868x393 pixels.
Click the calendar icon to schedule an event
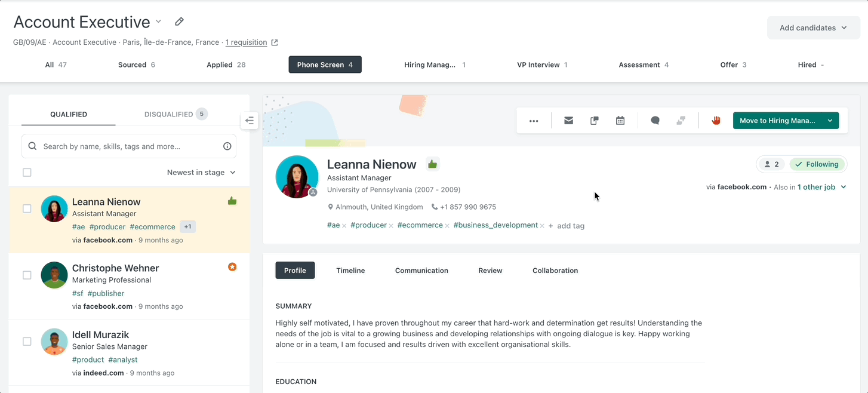(x=620, y=121)
